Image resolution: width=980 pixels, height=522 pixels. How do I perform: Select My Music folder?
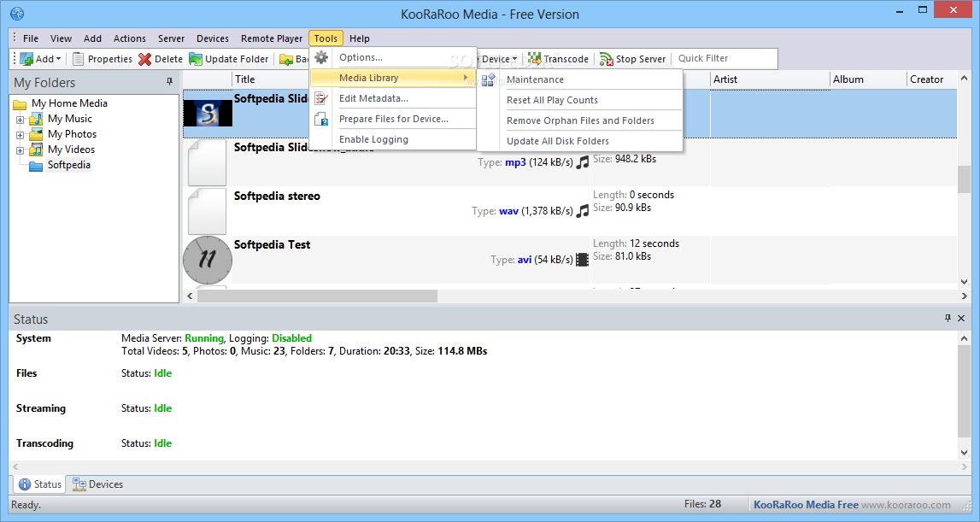pyautogui.click(x=69, y=118)
